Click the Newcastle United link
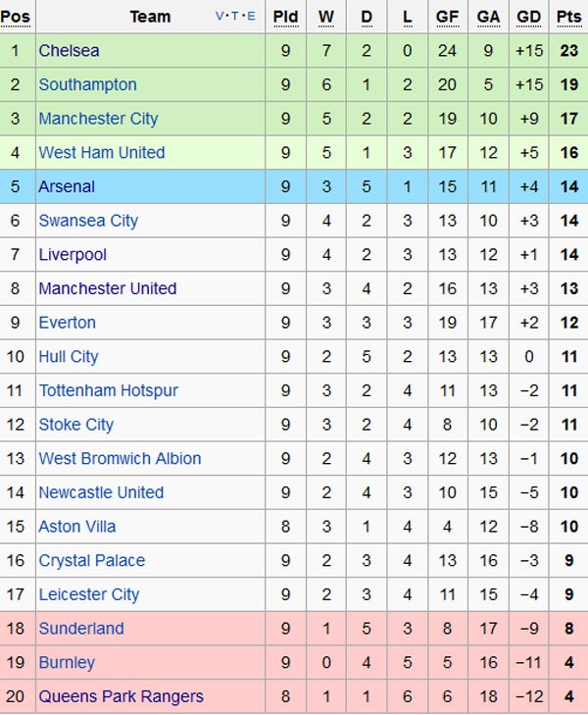This screenshot has height=715, width=588. pyautogui.click(x=101, y=492)
